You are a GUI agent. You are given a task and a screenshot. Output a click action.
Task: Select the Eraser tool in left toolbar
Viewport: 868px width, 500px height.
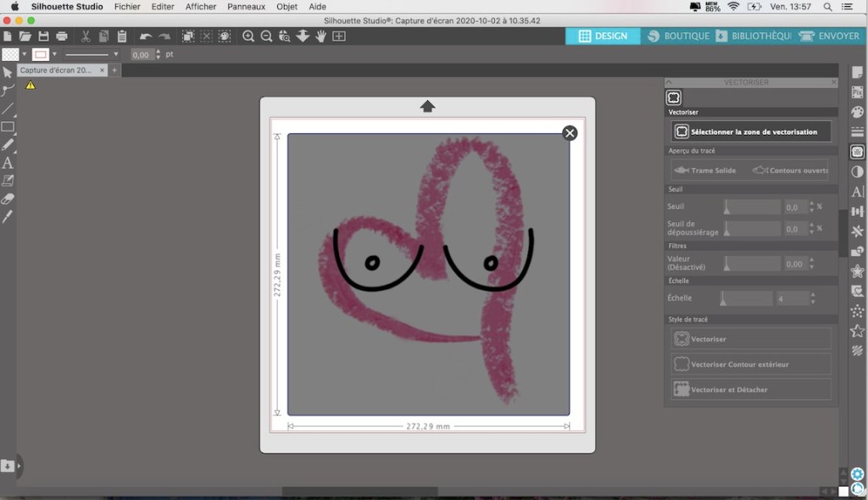pos(8,198)
